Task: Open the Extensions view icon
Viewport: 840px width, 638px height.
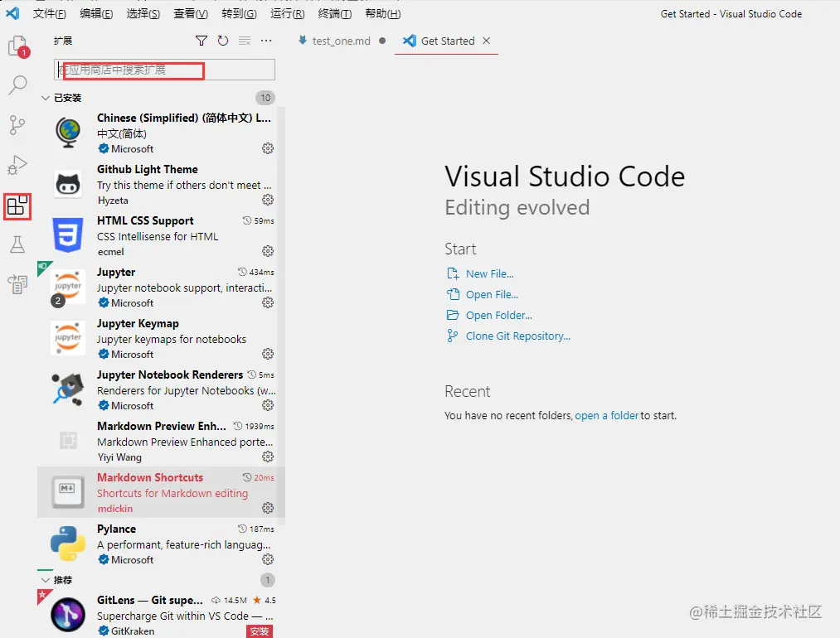Action: tap(17, 206)
